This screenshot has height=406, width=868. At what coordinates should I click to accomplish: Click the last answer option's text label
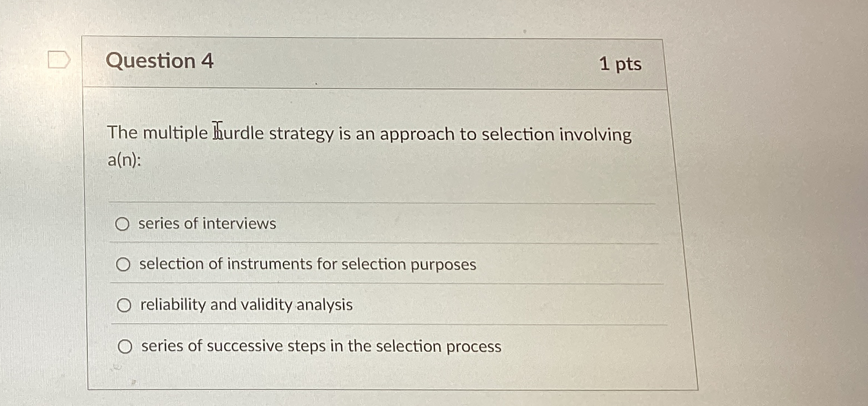(x=319, y=346)
